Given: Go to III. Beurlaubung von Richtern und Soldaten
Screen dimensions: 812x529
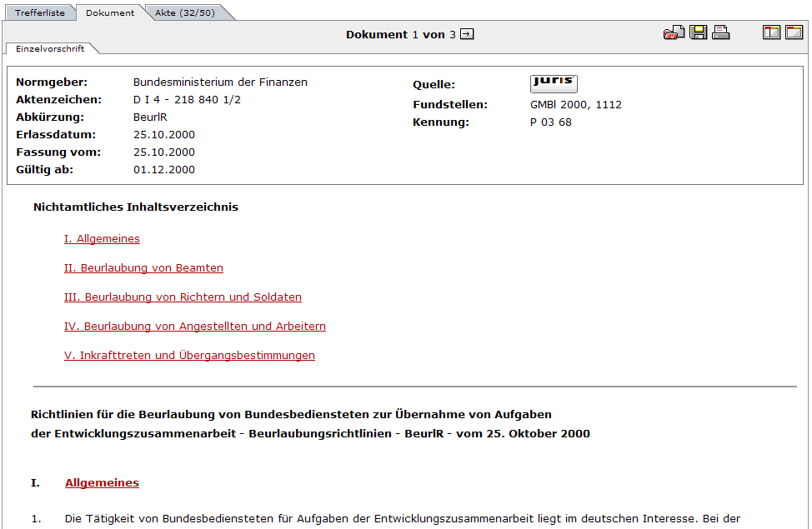Looking at the screenshot, I should (183, 297).
